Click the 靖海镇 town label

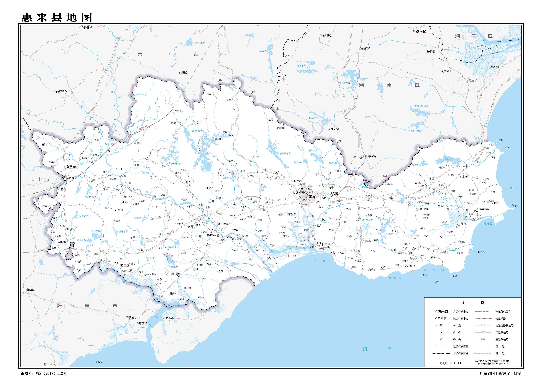point(484,209)
